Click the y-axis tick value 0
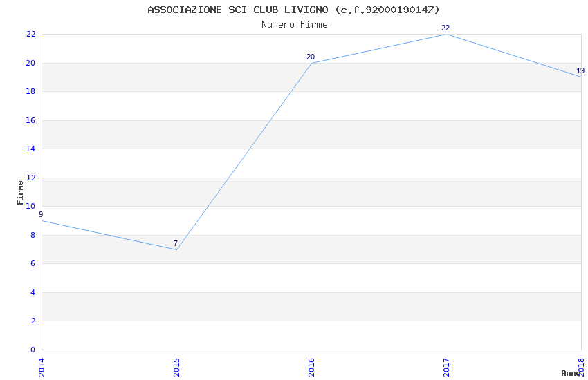 coord(33,350)
